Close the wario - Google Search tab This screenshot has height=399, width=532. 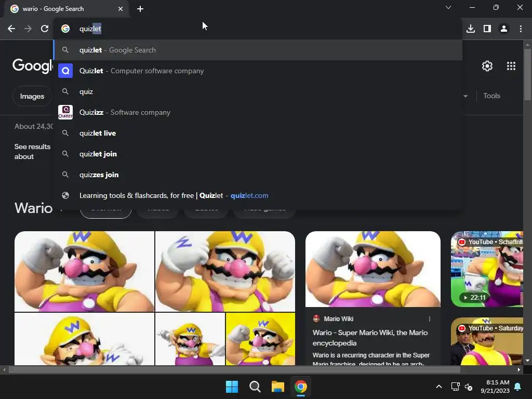point(121,9)
